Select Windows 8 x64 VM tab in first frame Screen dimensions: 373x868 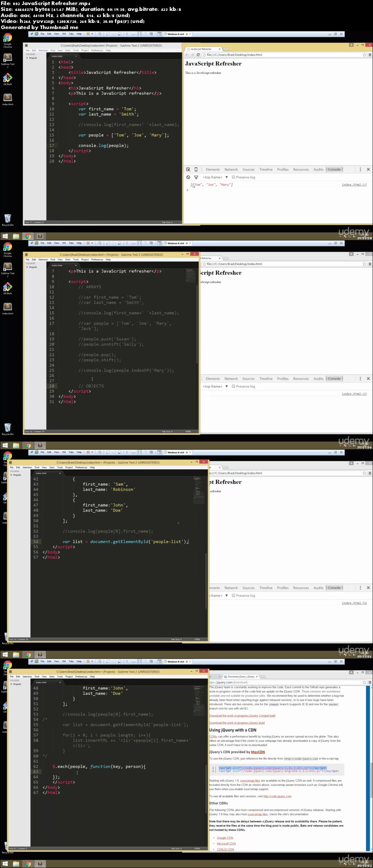tap(177, 34)
